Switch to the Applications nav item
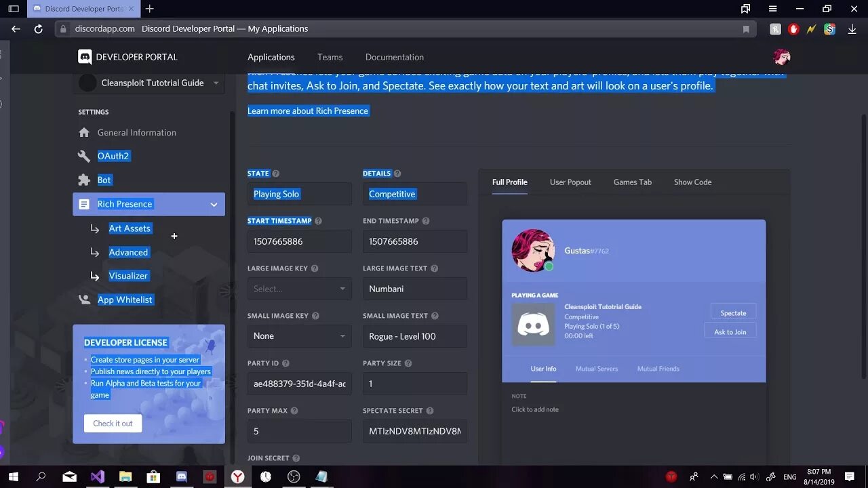868x488 pixels. (x=271, y=57)
